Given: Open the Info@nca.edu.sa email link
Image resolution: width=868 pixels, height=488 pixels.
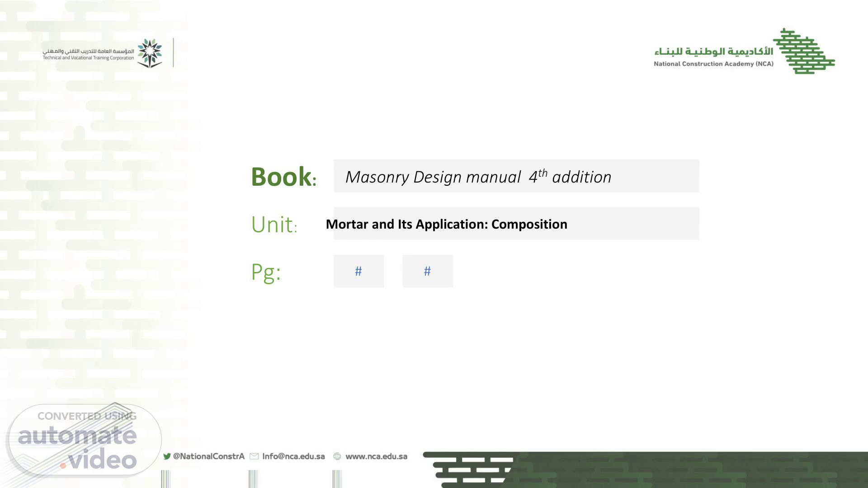Looking at the screenshot, I should [293, 456].
